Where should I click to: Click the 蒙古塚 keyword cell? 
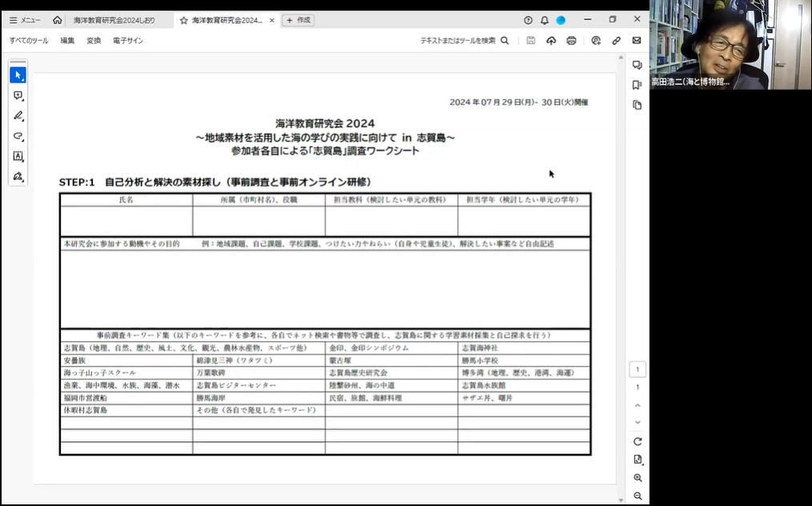[x=392, y=360]
